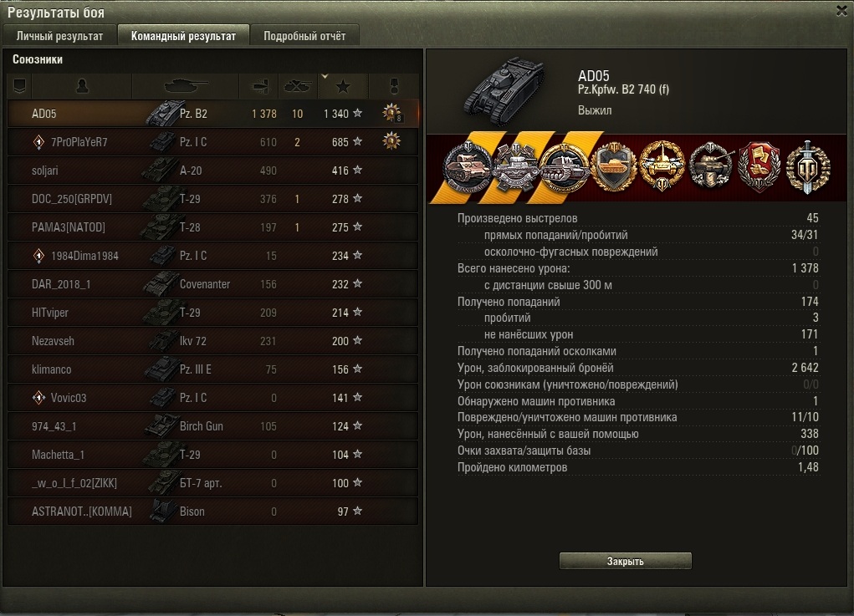Click sort arrow above experience column
854x616 pixels.
(x=325, y=76)
